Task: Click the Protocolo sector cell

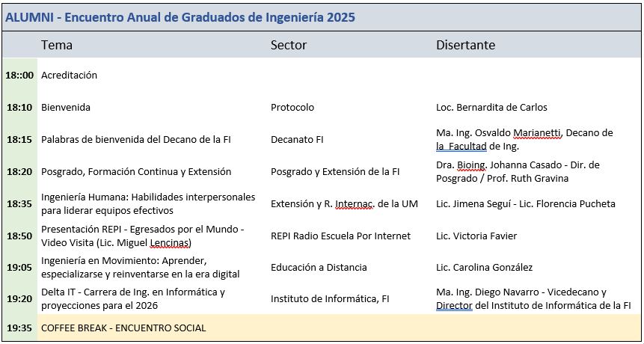Action: tap(292, 108)
